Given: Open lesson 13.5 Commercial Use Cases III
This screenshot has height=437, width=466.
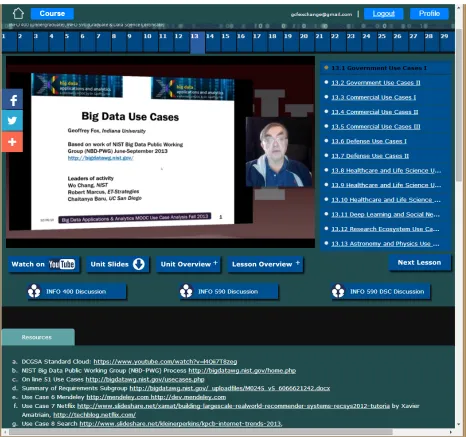Looking at the screenshot, I should [x=376, y=127].
